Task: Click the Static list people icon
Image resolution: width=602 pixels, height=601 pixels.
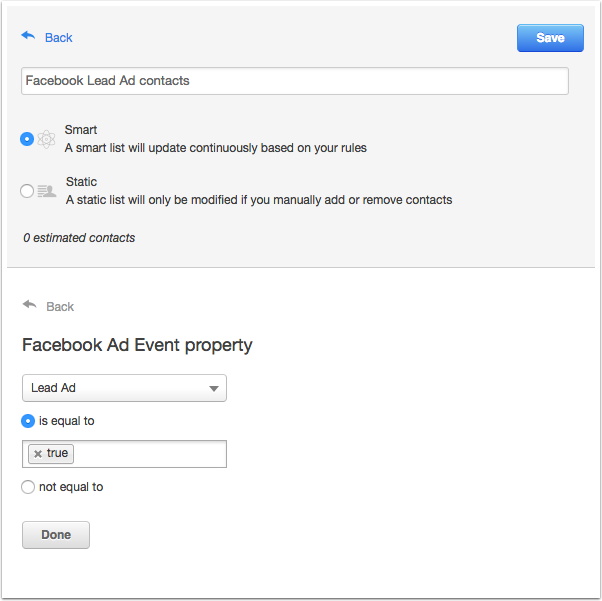Action: 47,191
